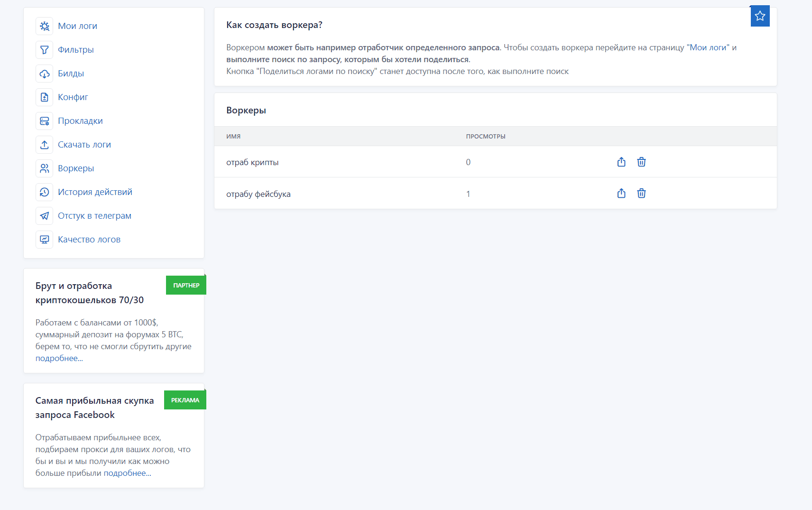Image resolution: width=812 pixels, height=510 pixels.
Task: Click the cloud download icon beside Билды
Action: click(45, 74)
